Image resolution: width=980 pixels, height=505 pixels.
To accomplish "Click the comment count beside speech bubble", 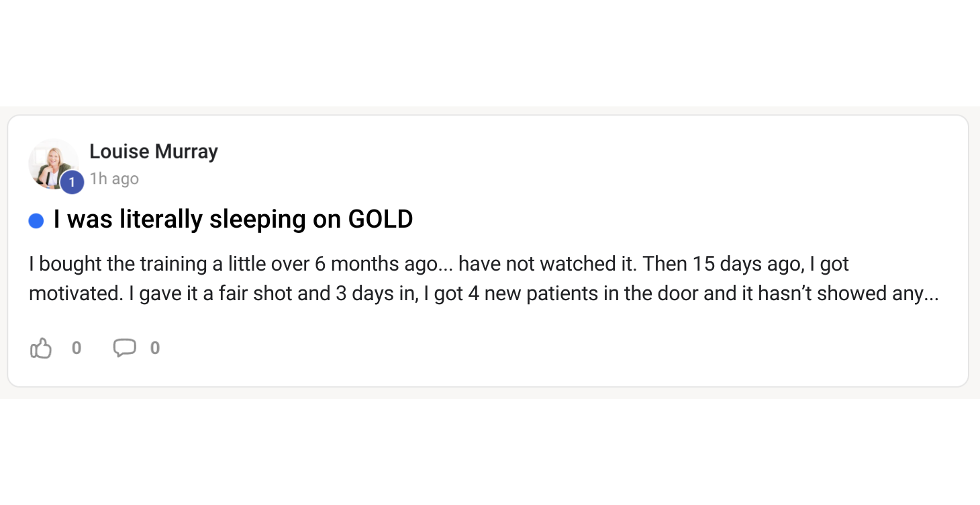I will [155, 348].
